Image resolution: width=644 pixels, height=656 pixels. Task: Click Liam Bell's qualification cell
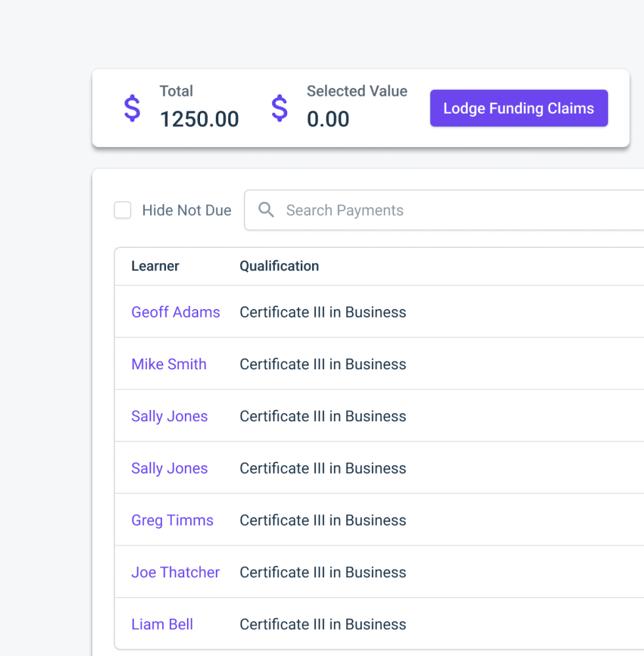tap(323, 624)
